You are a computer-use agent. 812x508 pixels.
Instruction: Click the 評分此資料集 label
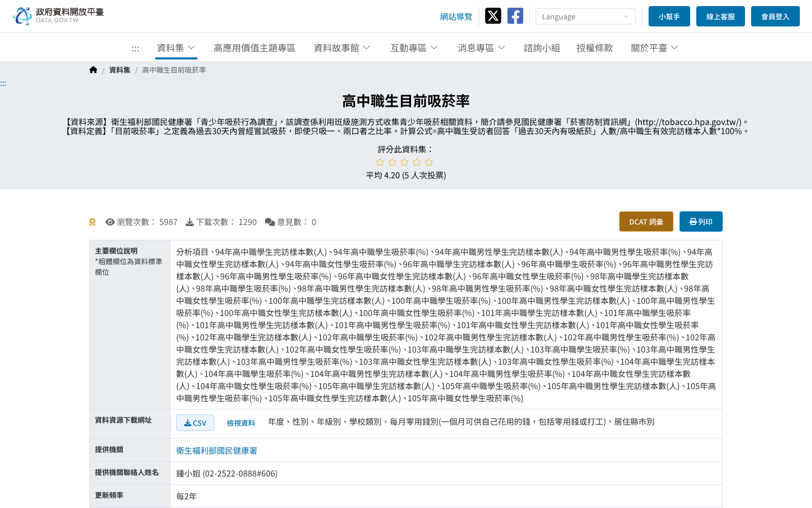[406, 149]
